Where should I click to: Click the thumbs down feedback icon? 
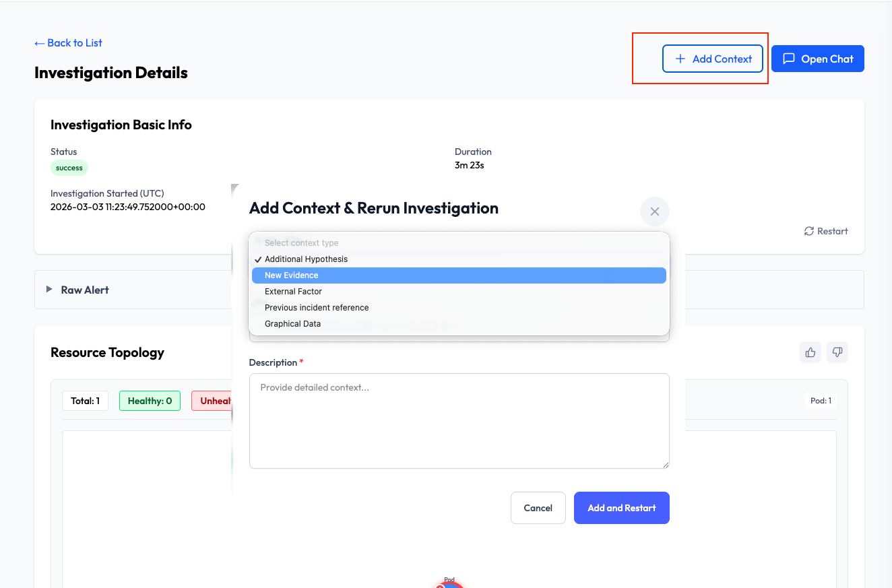coord(837,352)
